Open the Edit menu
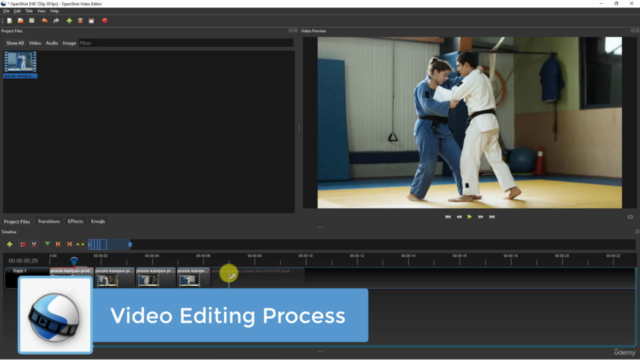 [17, 11]
